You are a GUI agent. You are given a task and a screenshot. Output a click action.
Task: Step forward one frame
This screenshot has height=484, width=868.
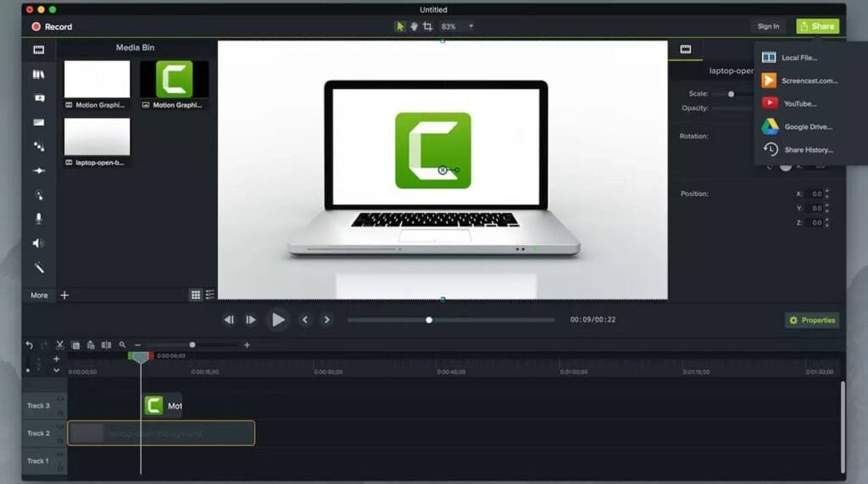pyautogui.click(x=251, y=320)
